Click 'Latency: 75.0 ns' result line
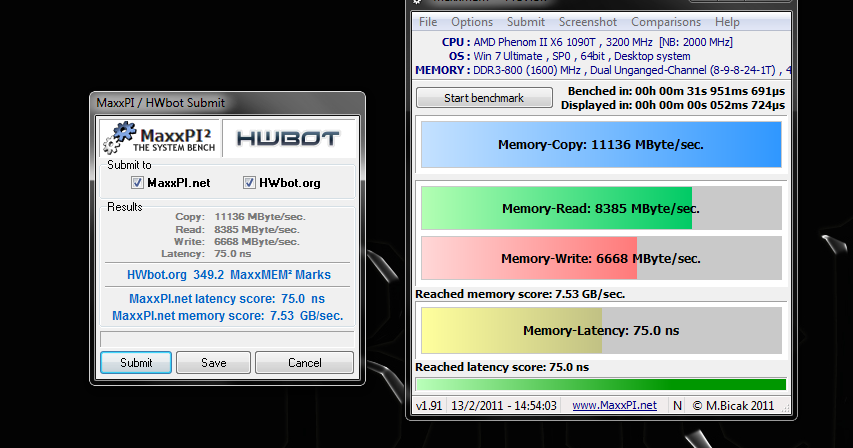Screen dimensions: 853x448 tap(206, 253)
